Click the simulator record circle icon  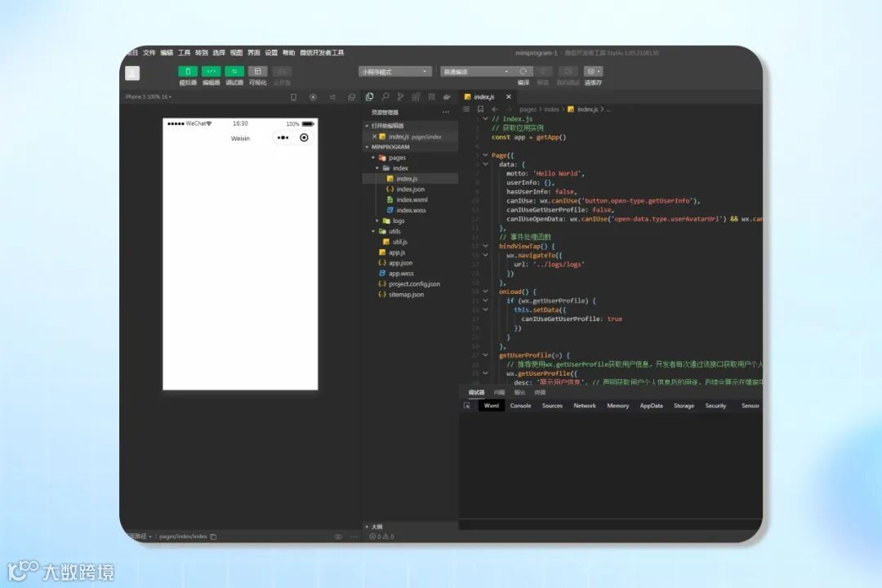[313, 97]
